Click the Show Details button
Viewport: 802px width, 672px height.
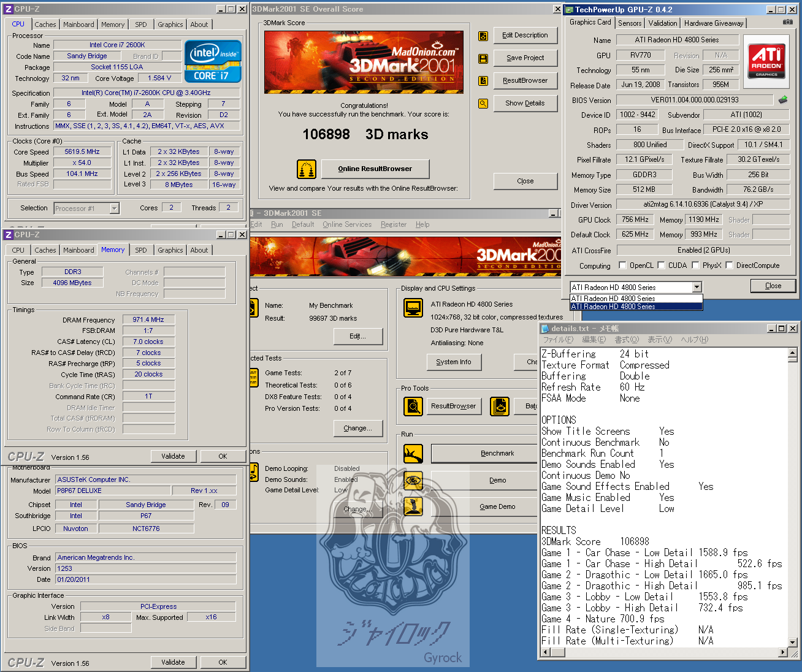click(x=525, y=104)
